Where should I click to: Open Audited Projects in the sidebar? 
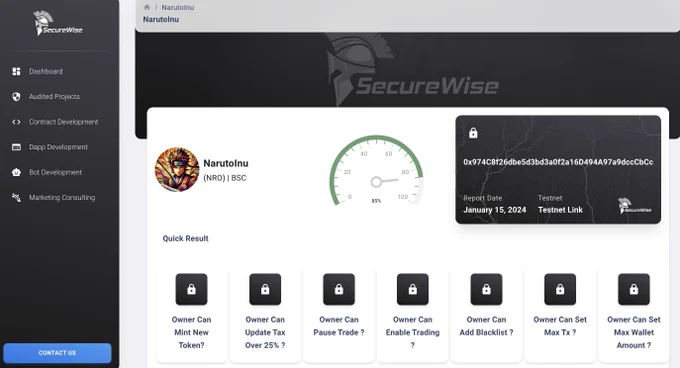tap(54, 97)
